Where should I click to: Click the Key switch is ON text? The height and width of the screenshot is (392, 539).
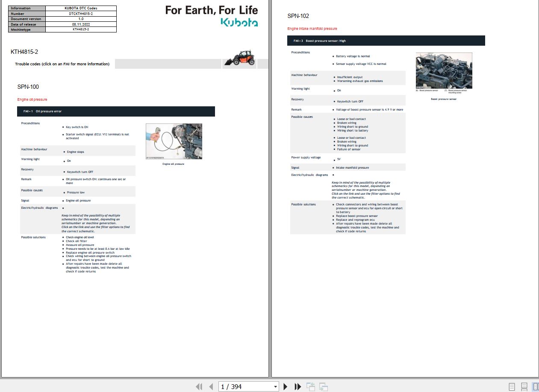77,127
